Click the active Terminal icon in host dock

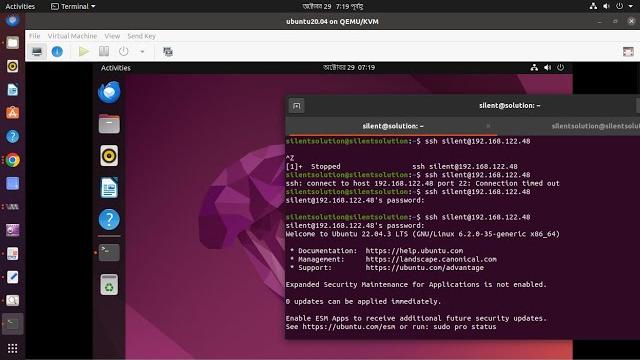tap(13, 324)
